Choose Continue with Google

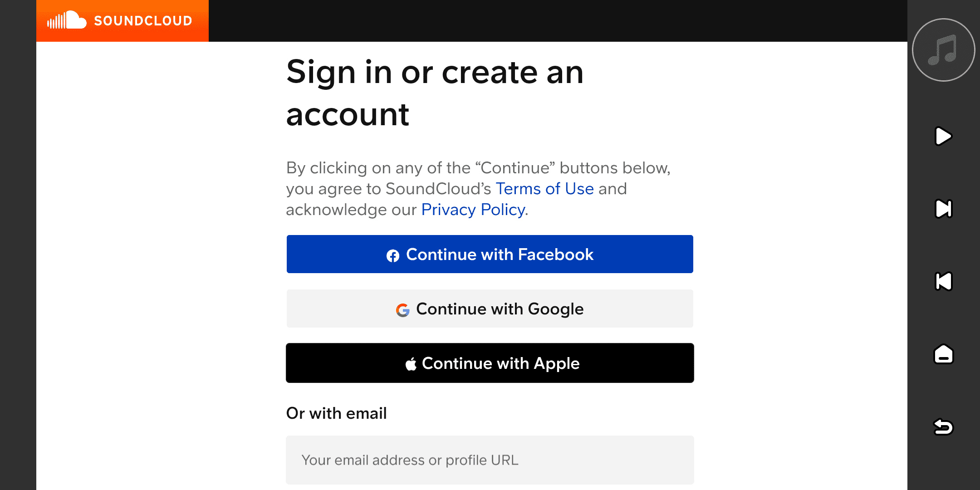490,309
